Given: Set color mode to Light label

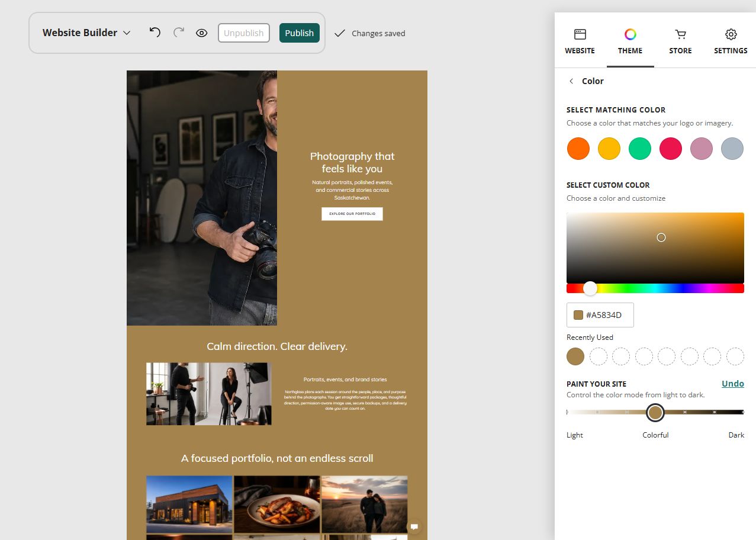Looking at the screenshot, I should 575,435.
